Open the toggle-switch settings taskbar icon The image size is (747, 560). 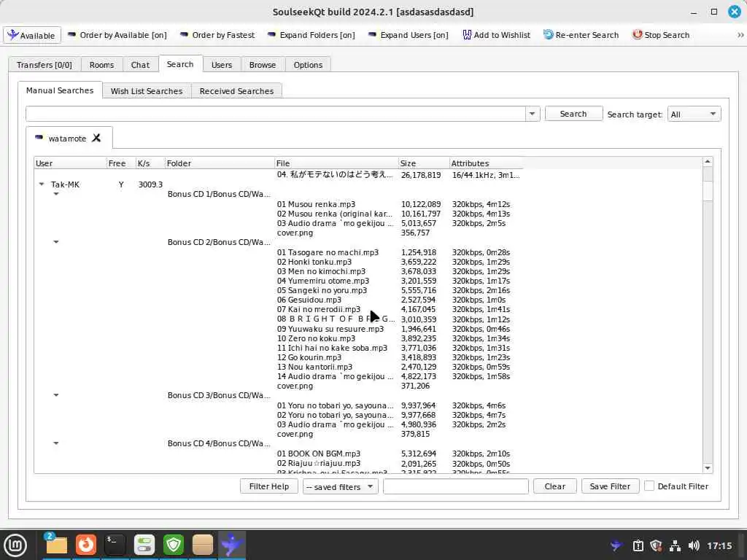(x=144, y=545)
